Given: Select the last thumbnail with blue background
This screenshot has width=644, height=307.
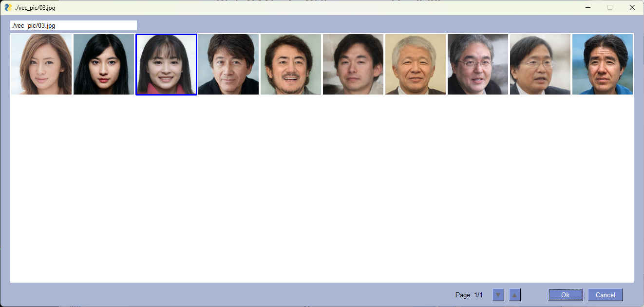Looking at the screenshot, I should 603,64.
